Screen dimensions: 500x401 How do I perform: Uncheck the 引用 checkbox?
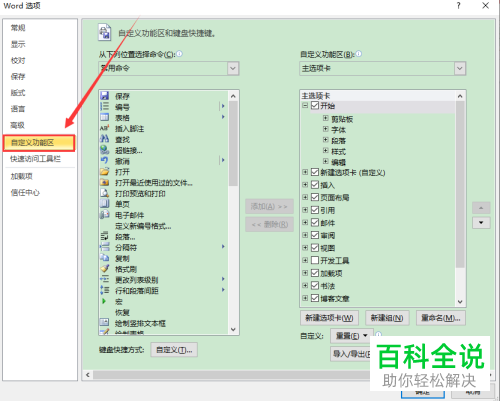pyautogui.click(x=315, y=210)
